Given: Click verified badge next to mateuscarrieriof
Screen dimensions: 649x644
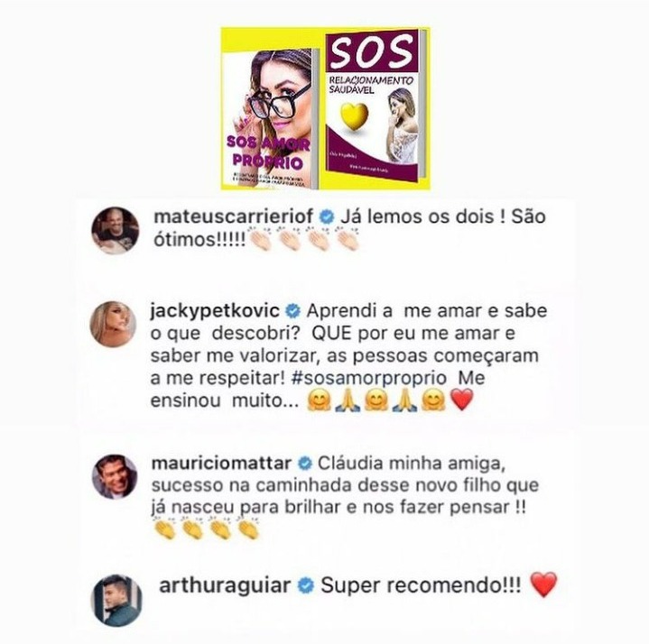Looking at the screenshot, I should coord(327,217).
